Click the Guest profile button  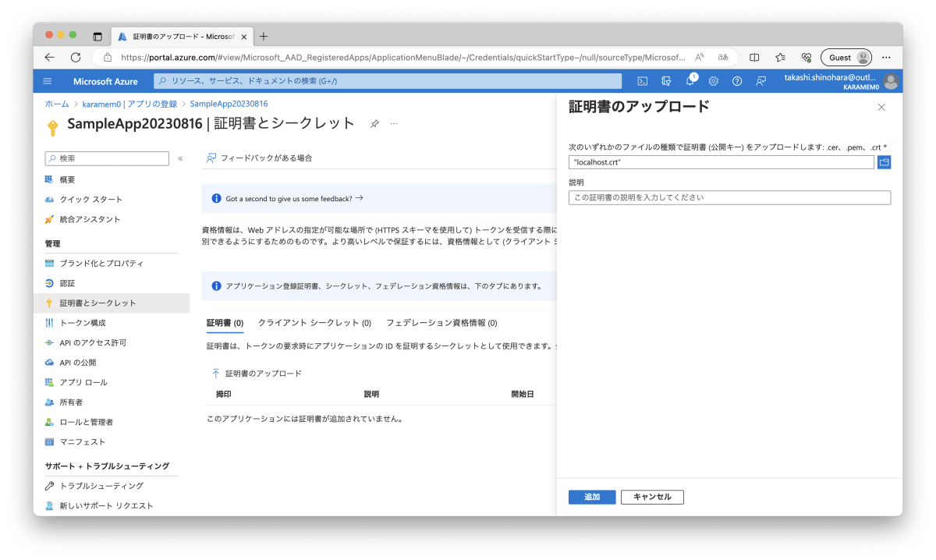click(x=846, y=58)
